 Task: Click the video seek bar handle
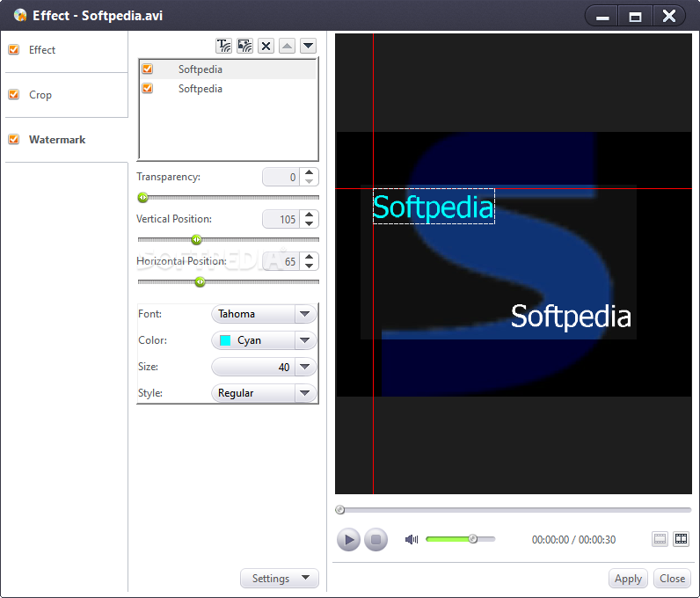(x=340, y=509)
